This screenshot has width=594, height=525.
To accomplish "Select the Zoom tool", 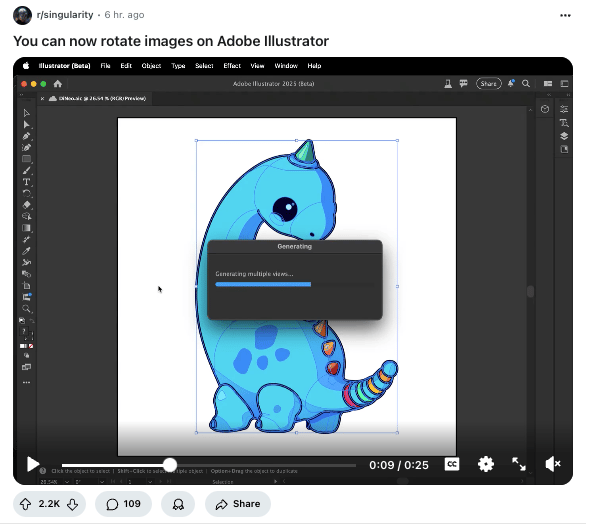I will point(27,309).
